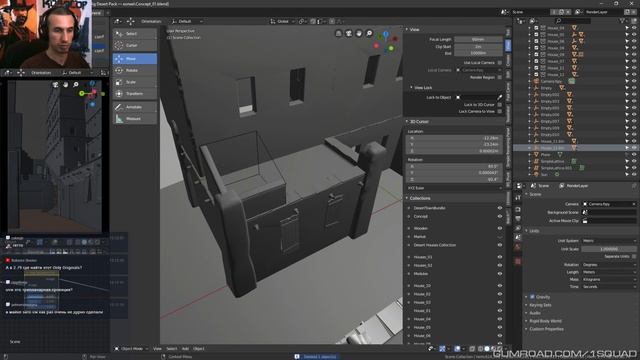The image size is (640, 360).
Task: Click the zoom magnifier icon in main viewport
Action: pos(369,33)
